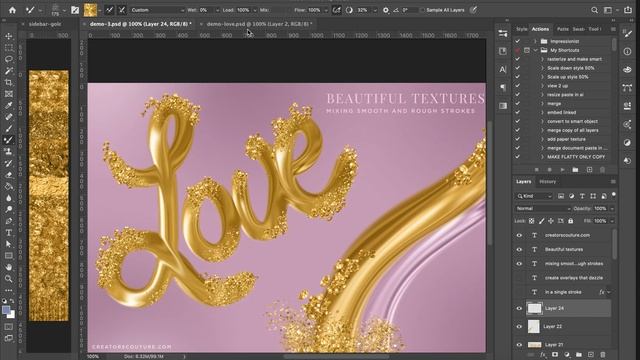Switch to the Paths panel tab
The width and height of the screenshot is (640, 360).
pyautogui.click(x=563, y=29)
